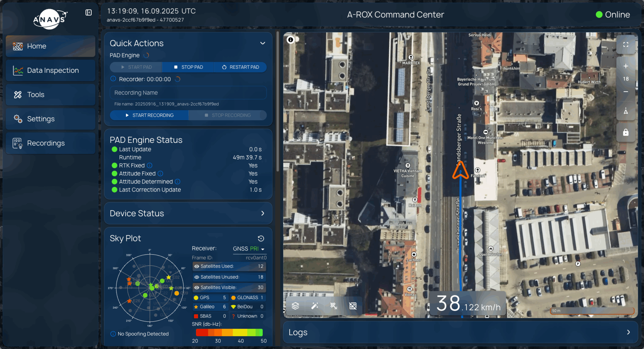644x349 pixels.
Task: Reset the Sky Plot view
Action: tap(261, 238)
